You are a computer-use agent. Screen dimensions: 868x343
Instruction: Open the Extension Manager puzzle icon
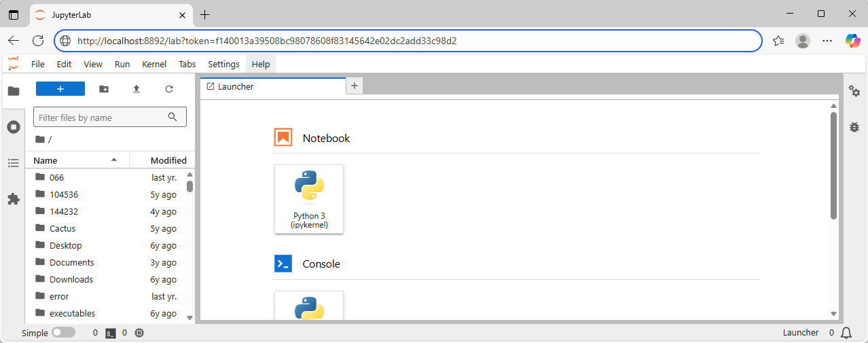[x=14, y=199]
